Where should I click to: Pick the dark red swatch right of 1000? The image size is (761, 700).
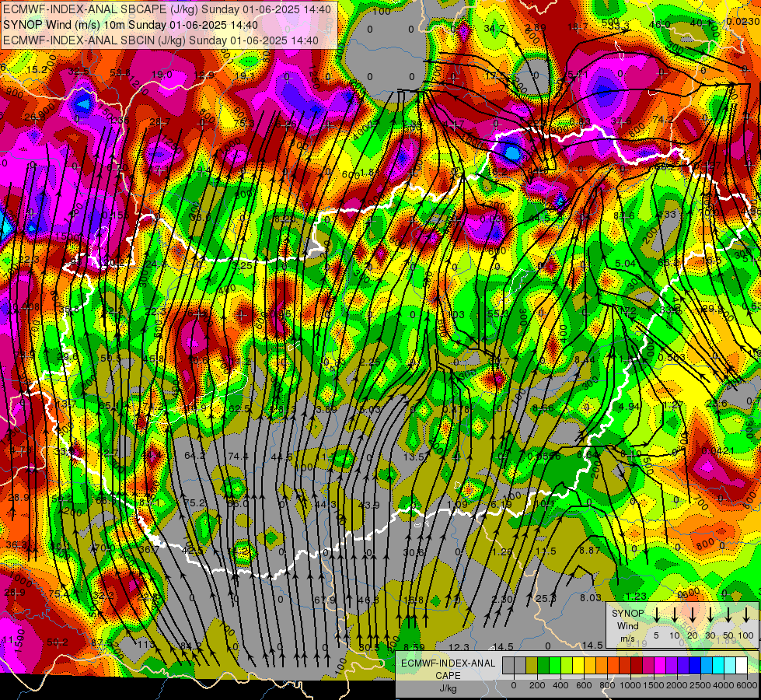point(637,666)
